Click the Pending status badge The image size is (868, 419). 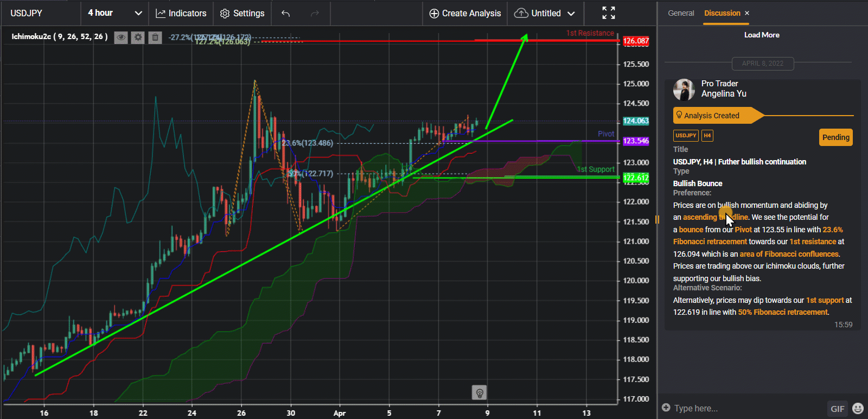[835, 137]
